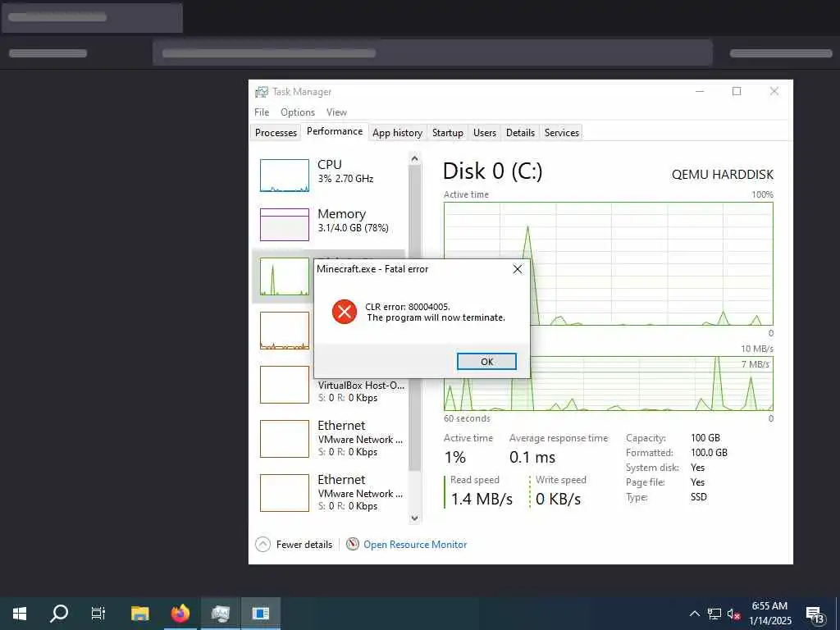
Task: Open the File menu in Task Manager
Action: coord(262,112)
